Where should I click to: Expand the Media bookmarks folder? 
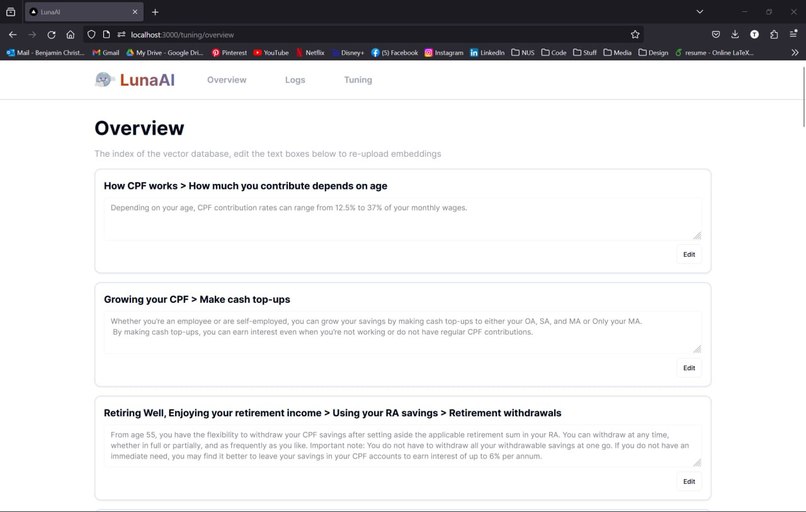(x=617, y=52)
